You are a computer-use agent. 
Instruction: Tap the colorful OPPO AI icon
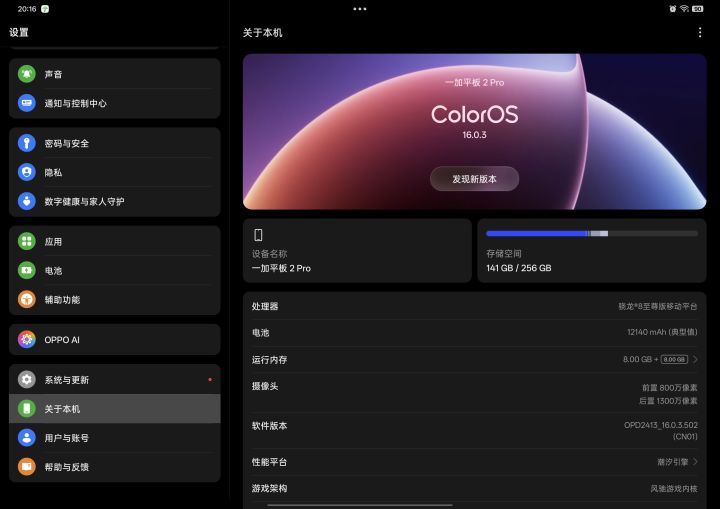(27, 339)
